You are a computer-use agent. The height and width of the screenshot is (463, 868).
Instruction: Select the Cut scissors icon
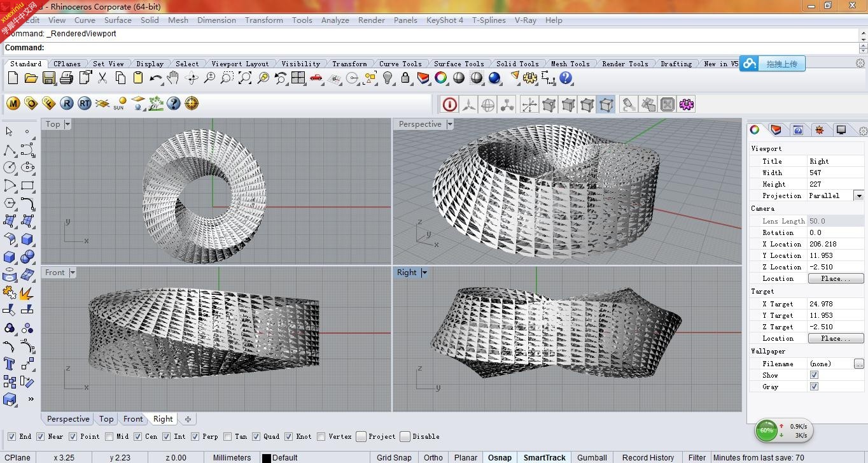(102, 78)
